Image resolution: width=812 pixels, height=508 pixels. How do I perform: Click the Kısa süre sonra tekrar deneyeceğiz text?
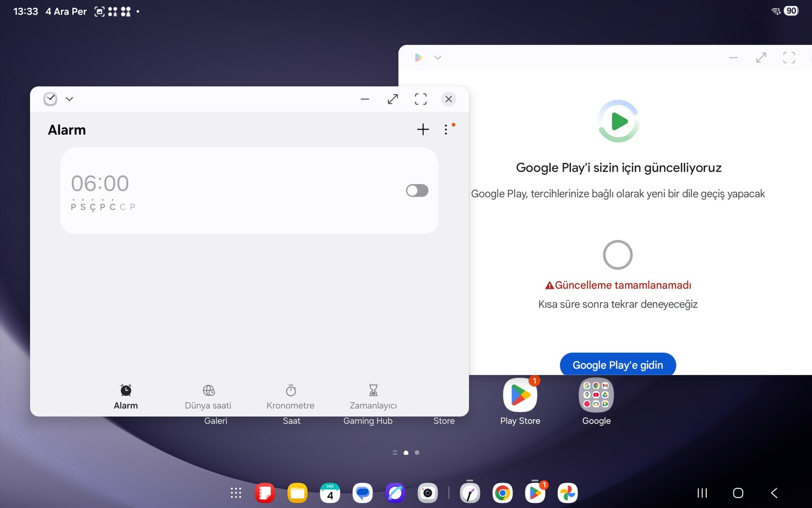[618, 304]
